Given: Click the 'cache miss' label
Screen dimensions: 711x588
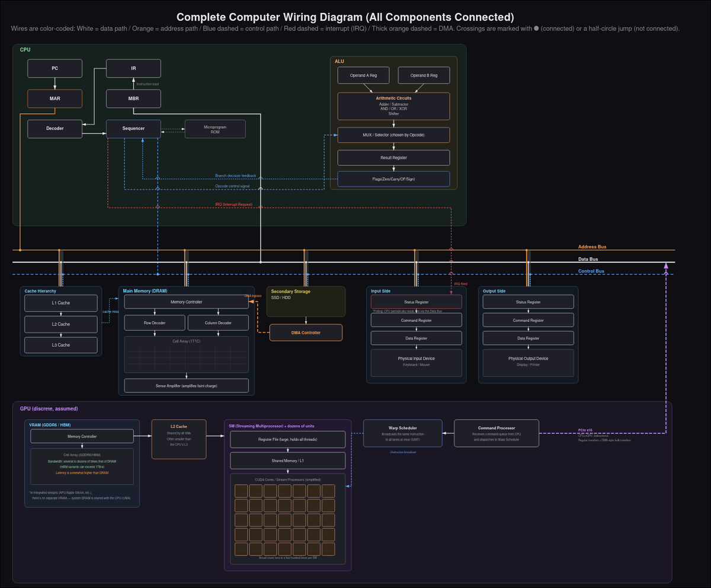Looking at the screenshot, I should (111, 312).
